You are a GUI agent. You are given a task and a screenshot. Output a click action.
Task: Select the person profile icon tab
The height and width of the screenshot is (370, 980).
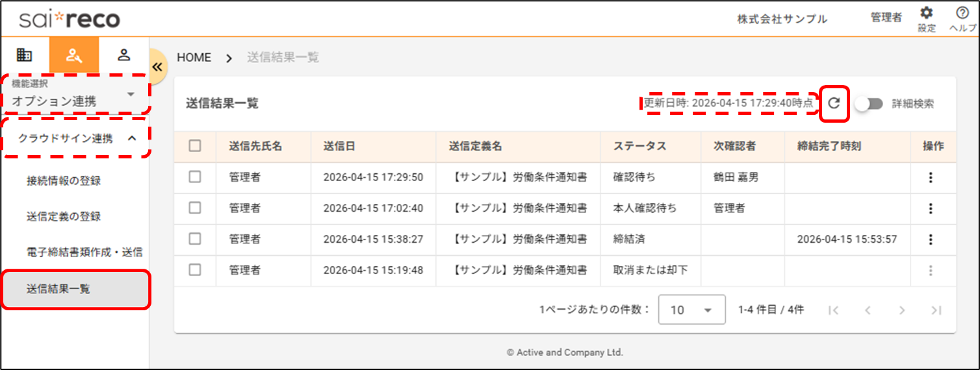click(x=123, y=55)
